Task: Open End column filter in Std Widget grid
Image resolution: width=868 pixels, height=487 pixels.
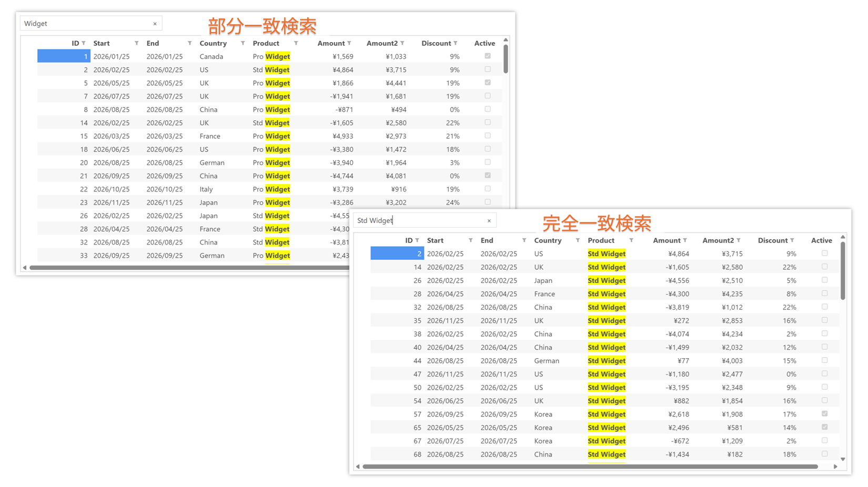Action: point(524,240)
